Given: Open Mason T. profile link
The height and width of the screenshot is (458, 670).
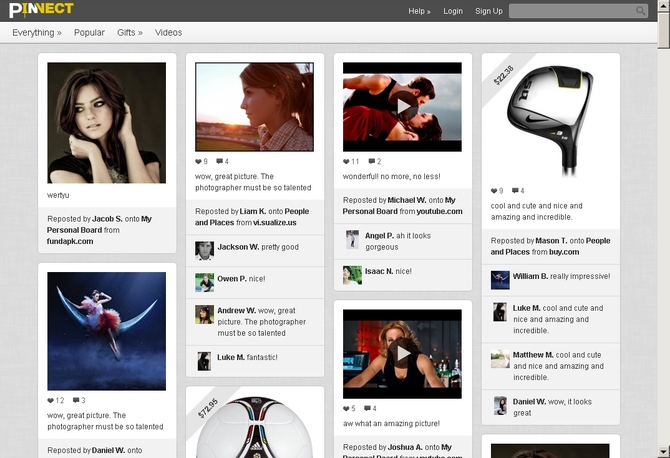Looking at the screenshot, I should coord(551,241).
